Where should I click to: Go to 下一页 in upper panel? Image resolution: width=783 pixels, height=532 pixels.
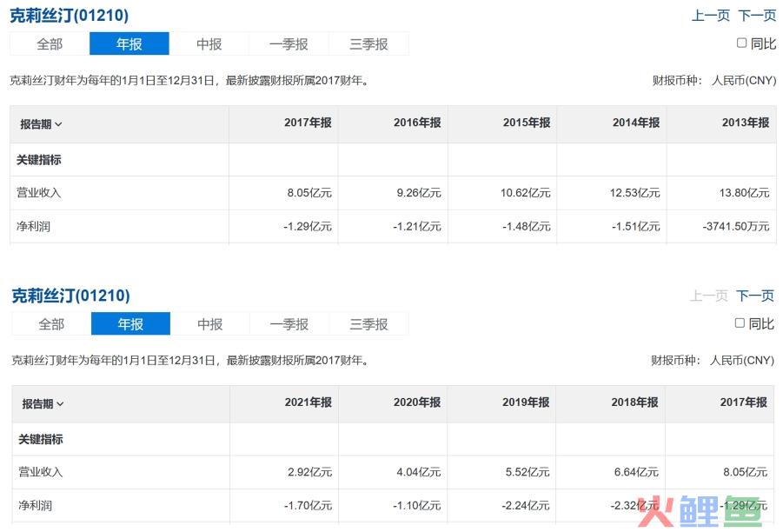[757, 16]
